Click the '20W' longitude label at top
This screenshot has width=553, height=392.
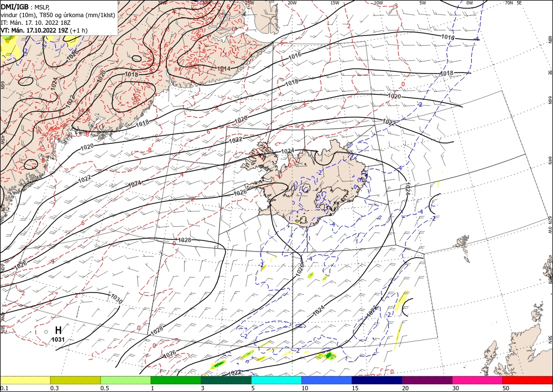click(291, 3)
